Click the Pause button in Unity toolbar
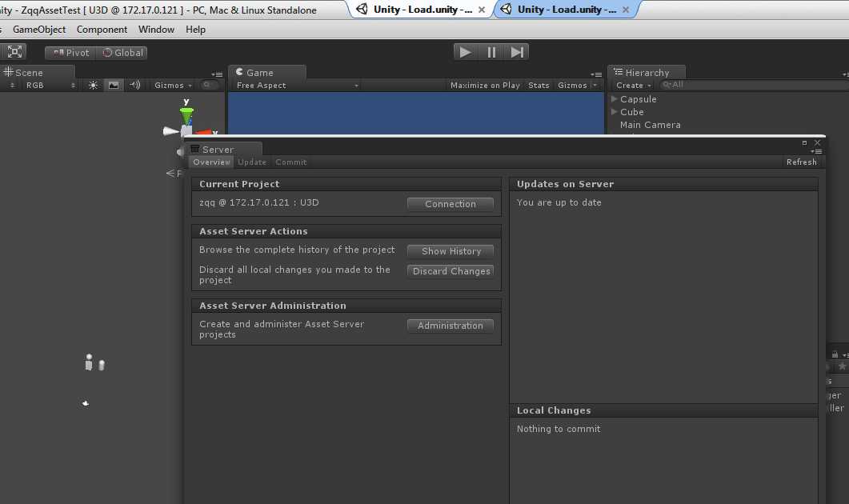 click(491, 52)
